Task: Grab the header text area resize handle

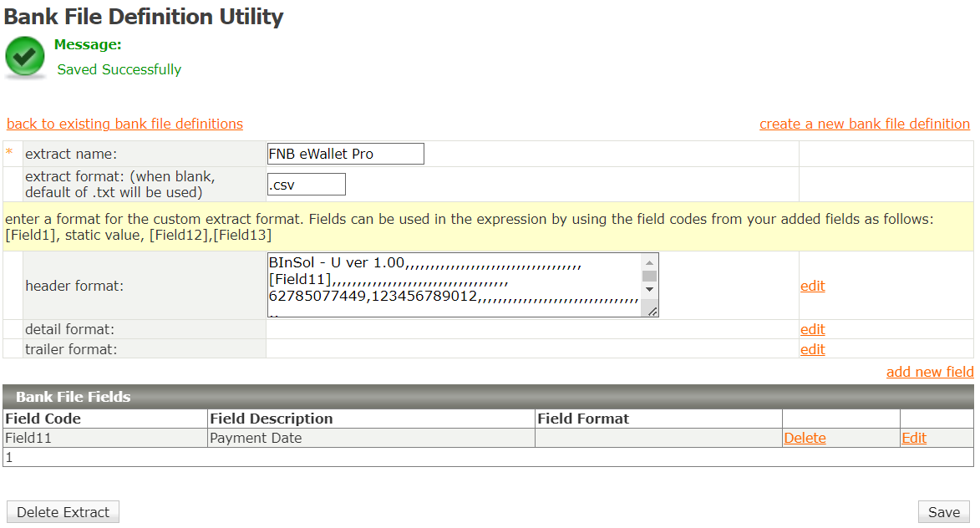Action: point(652,312)
